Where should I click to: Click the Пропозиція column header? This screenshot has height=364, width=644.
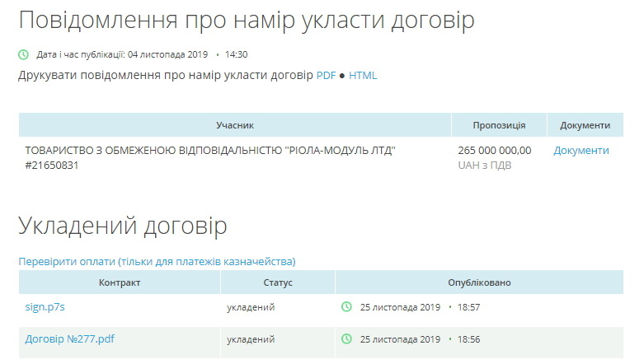(499, 125)
